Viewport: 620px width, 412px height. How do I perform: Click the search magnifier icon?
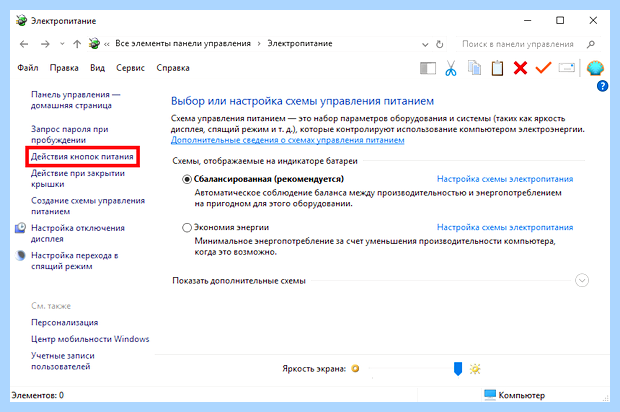[591, 44]
